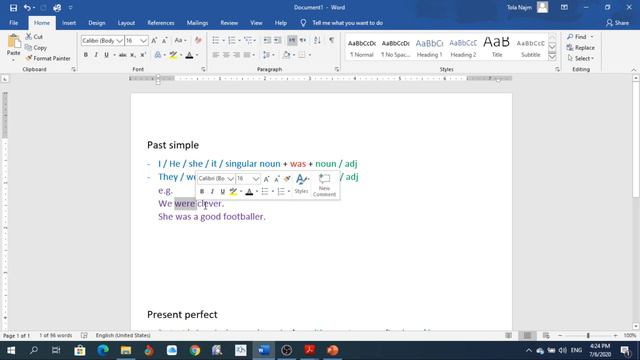
Task: Click the Tell me what you want search box
Action: click(x=347, y=23)
